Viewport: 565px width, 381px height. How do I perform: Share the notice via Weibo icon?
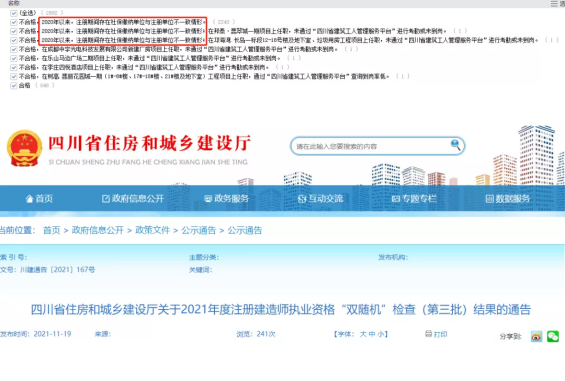pyautogui.click(x=536, y=336)
